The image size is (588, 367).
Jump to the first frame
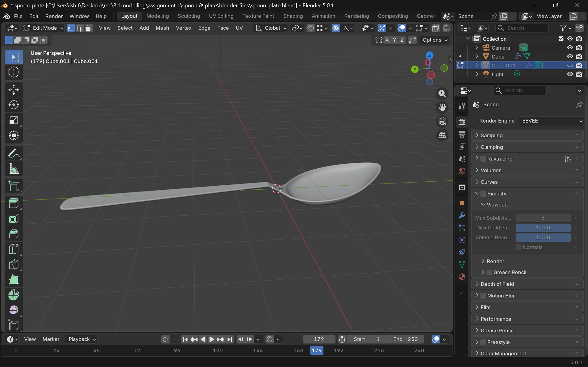(185, 339)
